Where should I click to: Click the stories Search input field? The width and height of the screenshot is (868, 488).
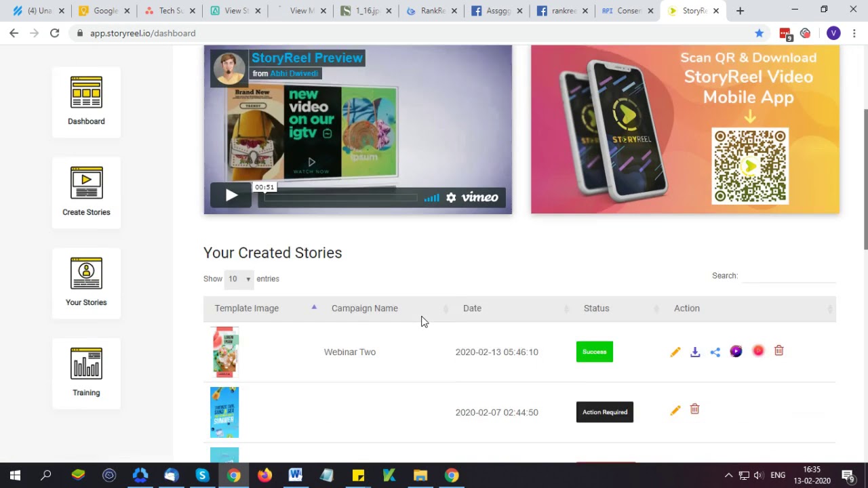coord(788,276)
